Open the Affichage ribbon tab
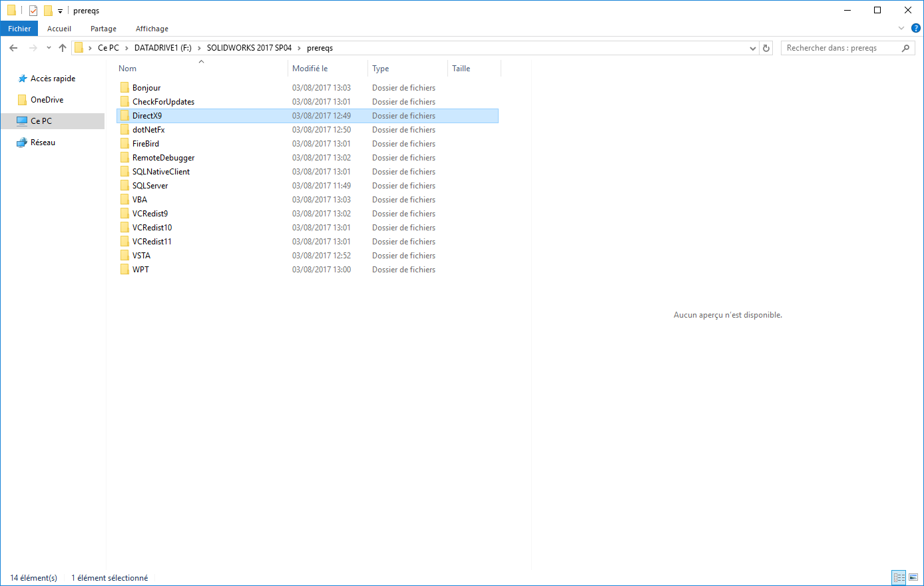 click(x=152, y=29)
